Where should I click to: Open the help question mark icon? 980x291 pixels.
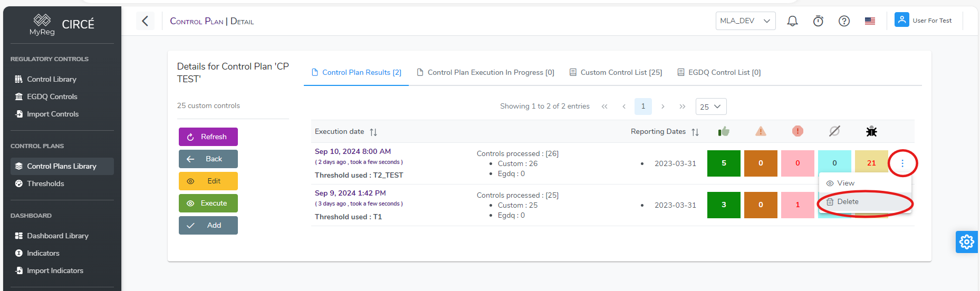click(x=844, y=21)
